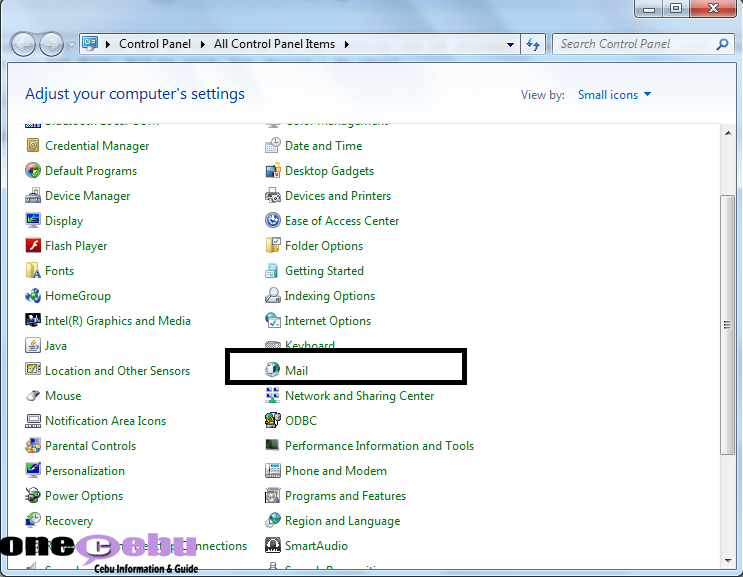Click the Mouse icon
Screen dimensions: 743x577
coord(33,396)
